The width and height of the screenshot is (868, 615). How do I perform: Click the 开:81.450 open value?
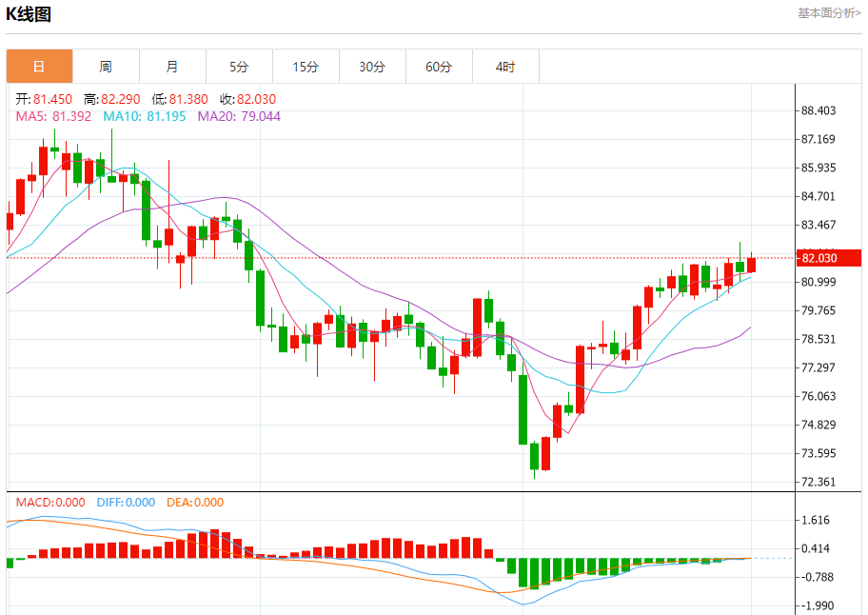click(x=44, y=99)
